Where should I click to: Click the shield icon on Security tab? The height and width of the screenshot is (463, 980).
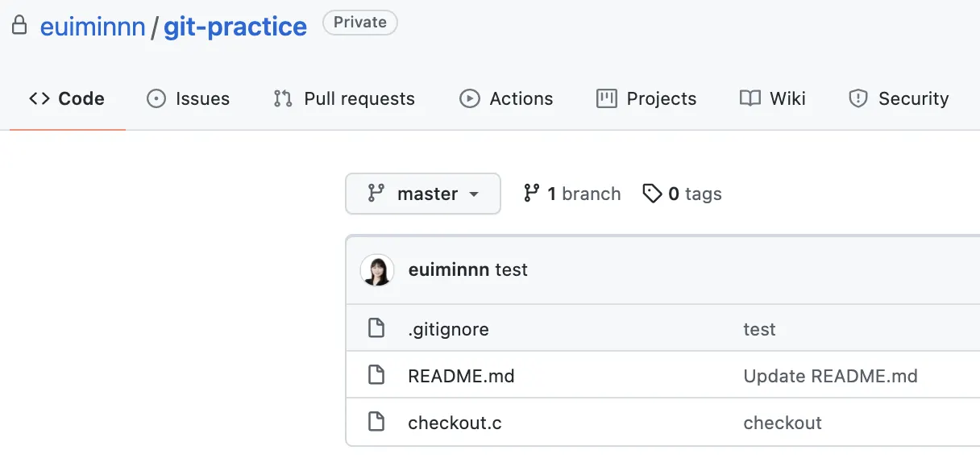tap(858, 98)
